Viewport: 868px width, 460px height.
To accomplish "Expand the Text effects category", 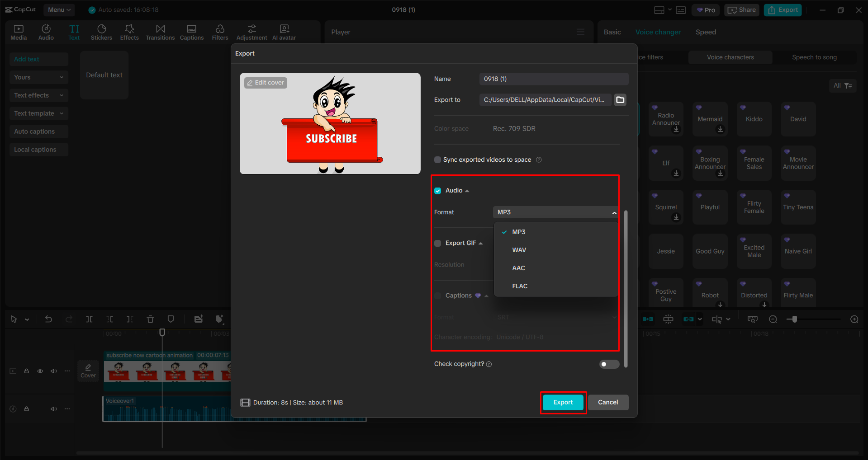I will 39,95.
